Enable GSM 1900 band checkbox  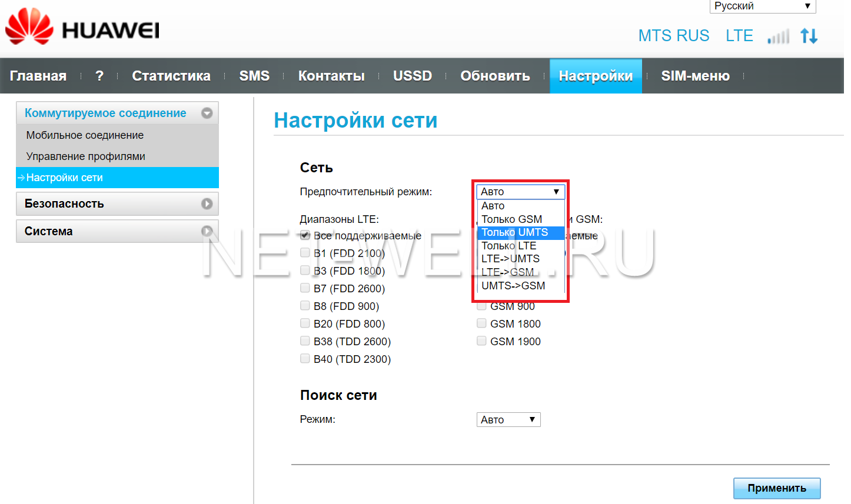(x=481, y=341)
